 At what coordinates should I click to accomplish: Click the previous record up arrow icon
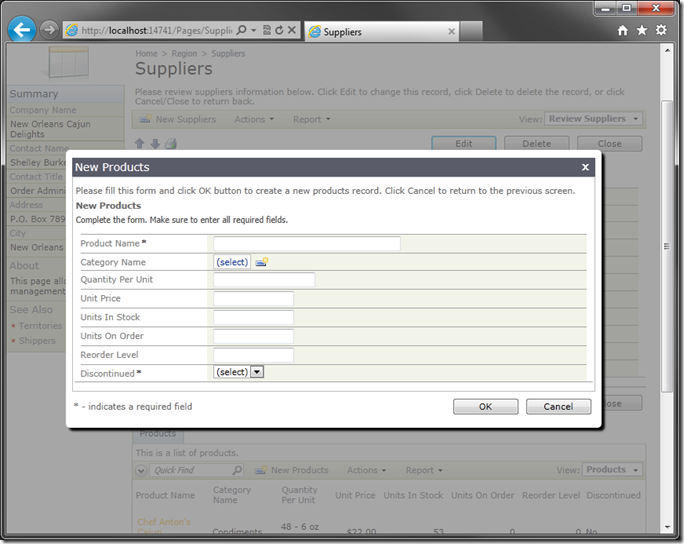coord(140,144)
